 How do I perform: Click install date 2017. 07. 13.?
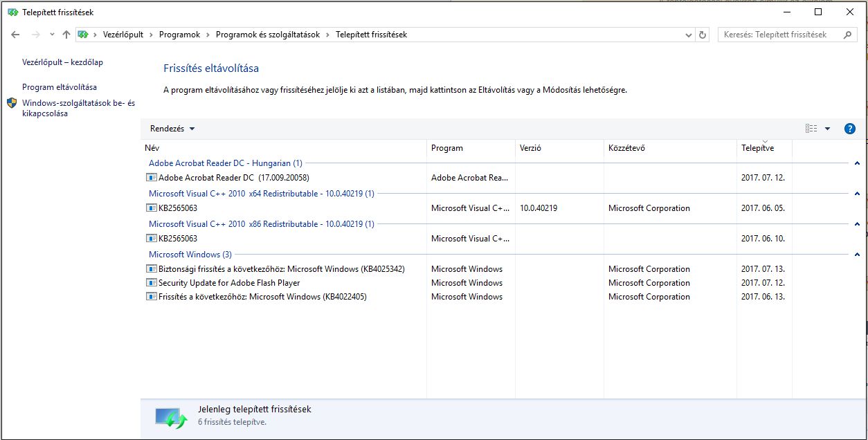pyautogui.click(x=763, y=269)
